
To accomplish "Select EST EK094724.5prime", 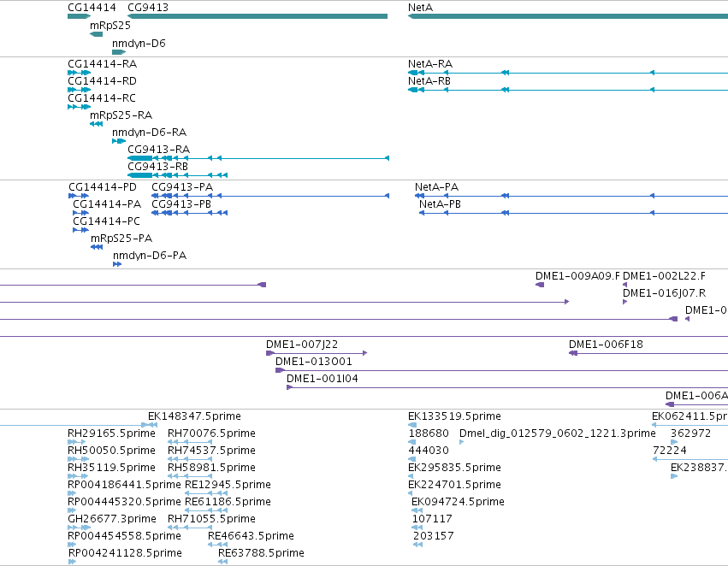I will (x=458, y=502).
